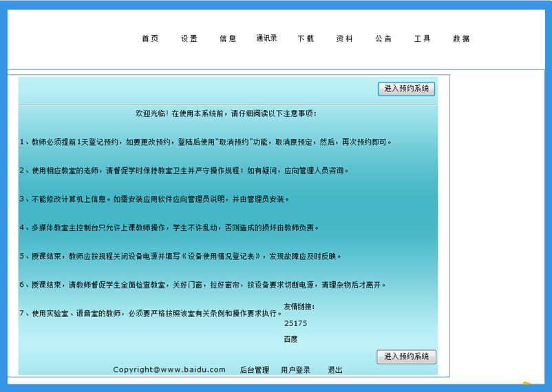Image resolution: width=552 pixels, height=392 pixels.
Task: Open the 25175 friendly link
Action: tap(296, 323)
